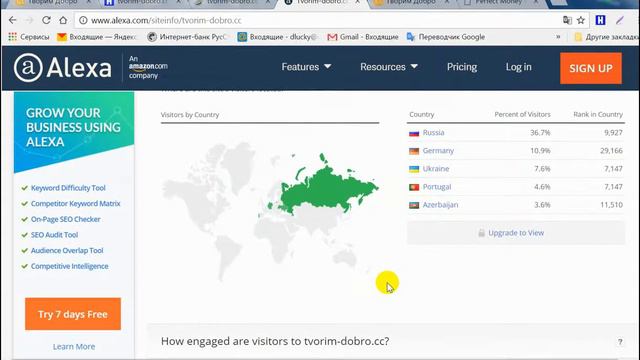Screen dimensions: 640x360
Task: Open the apps grid icon in bookmarks bar
Action: tap(13, 37)
